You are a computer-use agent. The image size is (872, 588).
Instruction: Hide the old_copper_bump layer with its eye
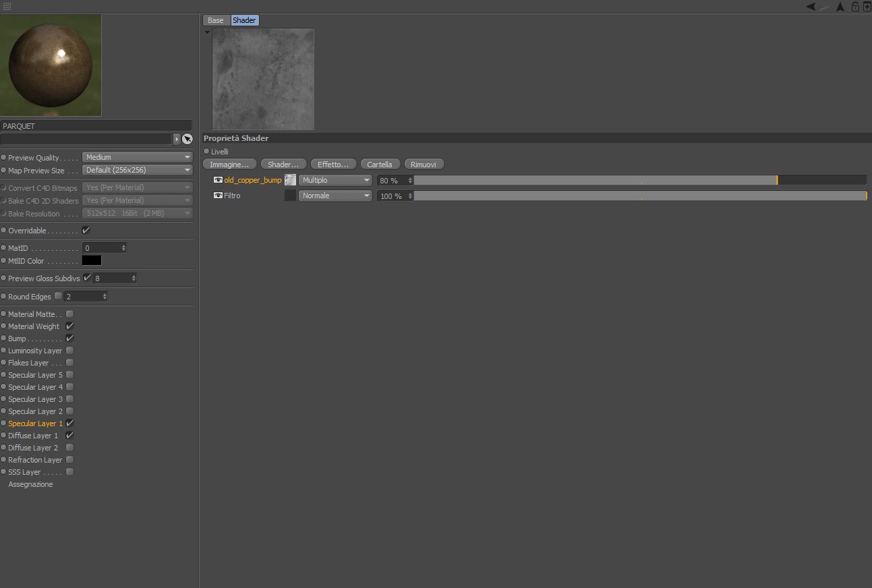coord(218,180)
